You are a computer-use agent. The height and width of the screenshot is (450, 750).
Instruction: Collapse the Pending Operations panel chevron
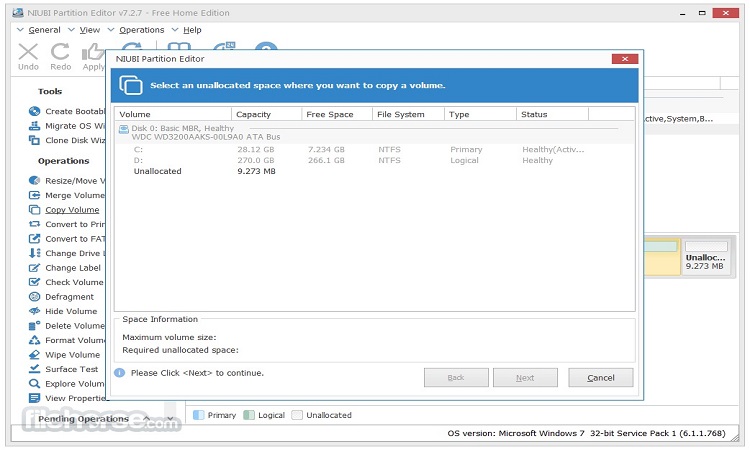pos(146,418)
